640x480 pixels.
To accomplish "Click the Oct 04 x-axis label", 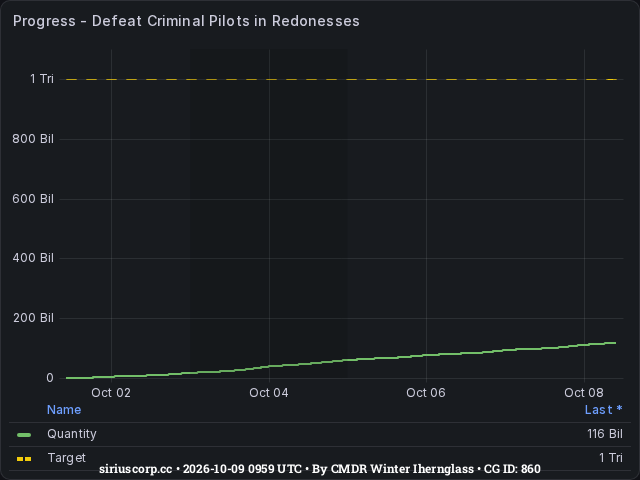I will coord(269,393).
